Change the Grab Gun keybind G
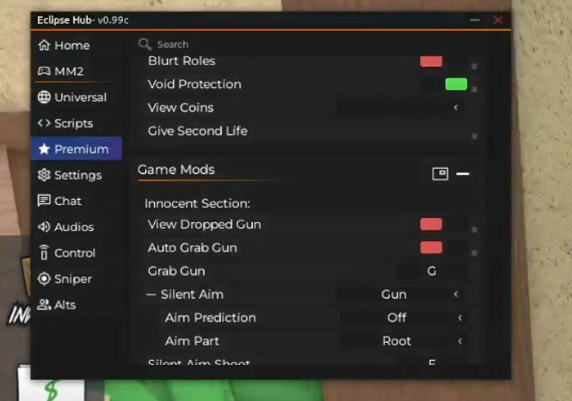 point(432,271)
